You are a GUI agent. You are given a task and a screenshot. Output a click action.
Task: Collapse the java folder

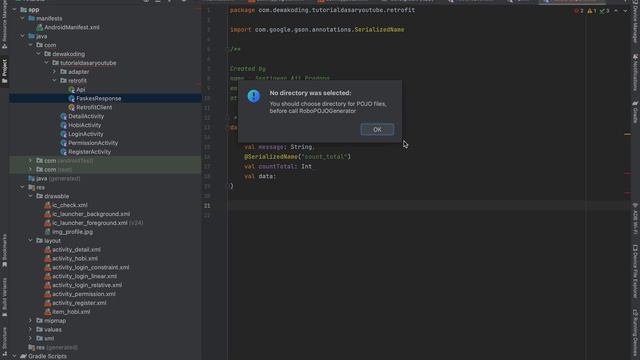pos(22,36)
